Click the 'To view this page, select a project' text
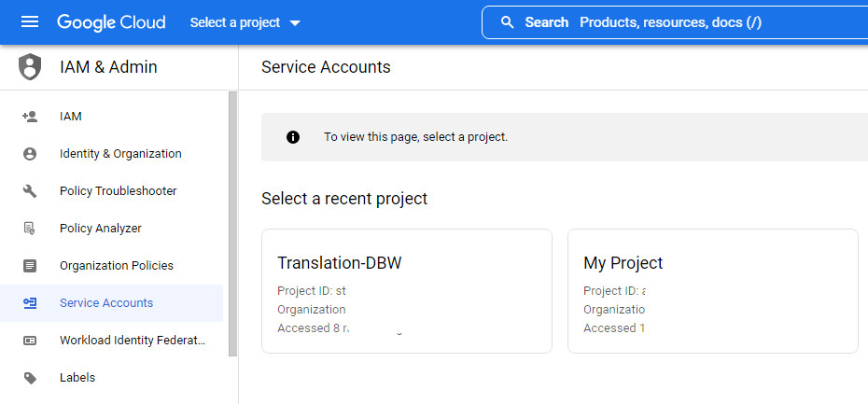The height and width of the screenshot is (404, 868). pyautogui.click(x=415, y=137)
